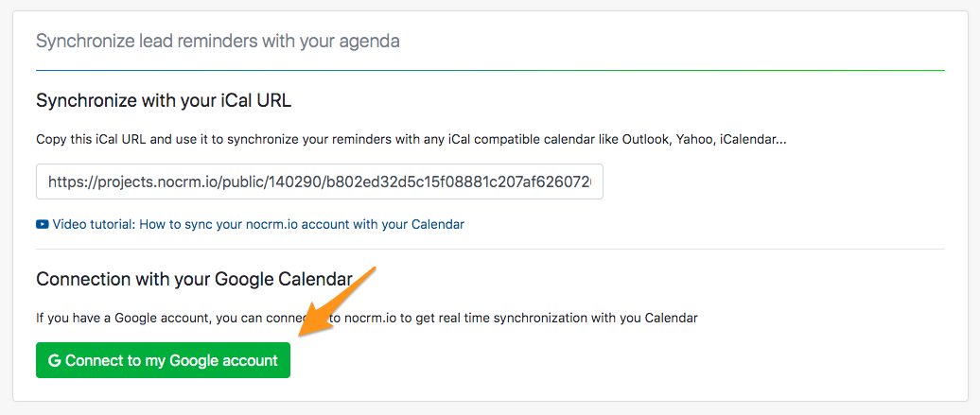Click the YouTube icon beside the video tutorial
The height and width of the screenshot is (415, 980).
coord(43,225)
